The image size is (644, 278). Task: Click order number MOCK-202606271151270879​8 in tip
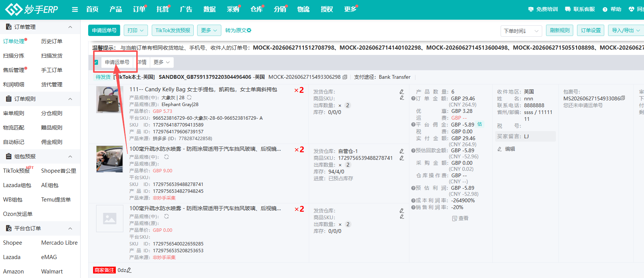[x=294, y=48]
